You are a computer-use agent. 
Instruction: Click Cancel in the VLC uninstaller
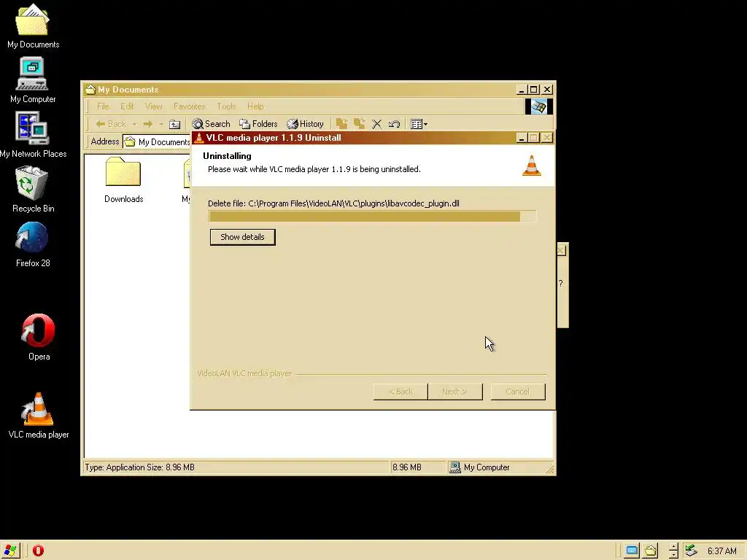[x=518, y=392]
